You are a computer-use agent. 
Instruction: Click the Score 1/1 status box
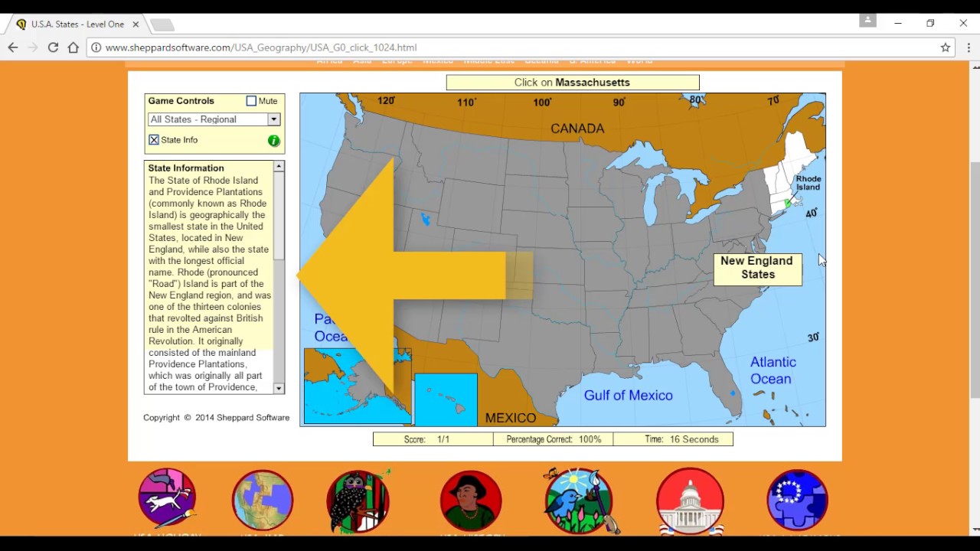point(433,439)
